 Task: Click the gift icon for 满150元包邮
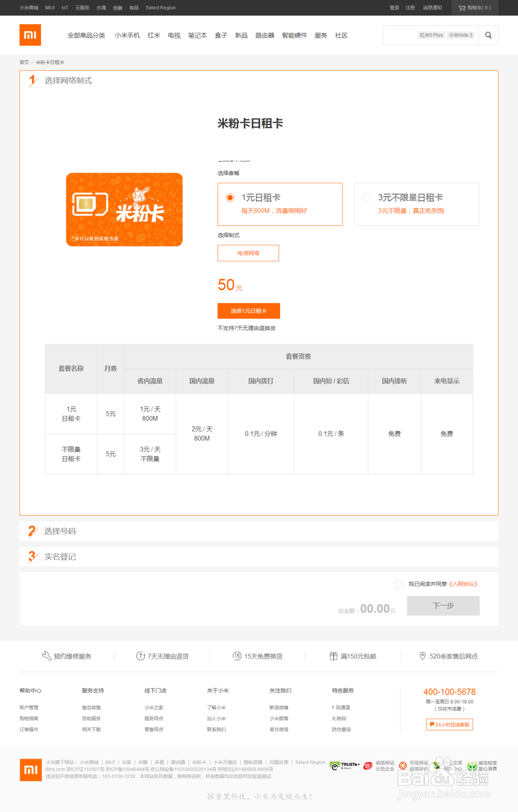coord(334,656)
